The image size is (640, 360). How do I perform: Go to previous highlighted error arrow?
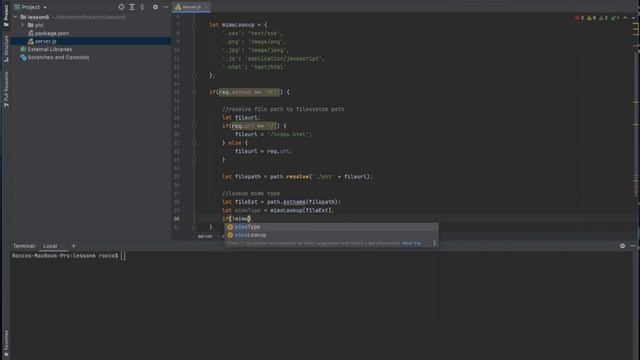click(625, 18)
